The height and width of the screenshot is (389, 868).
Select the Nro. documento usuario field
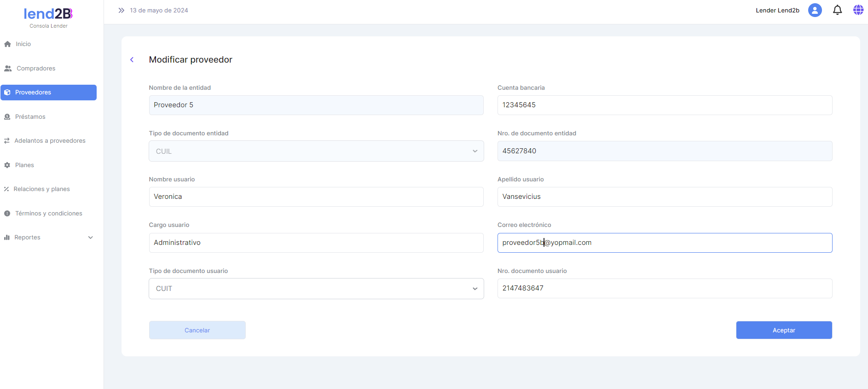(x=664, y=289)
